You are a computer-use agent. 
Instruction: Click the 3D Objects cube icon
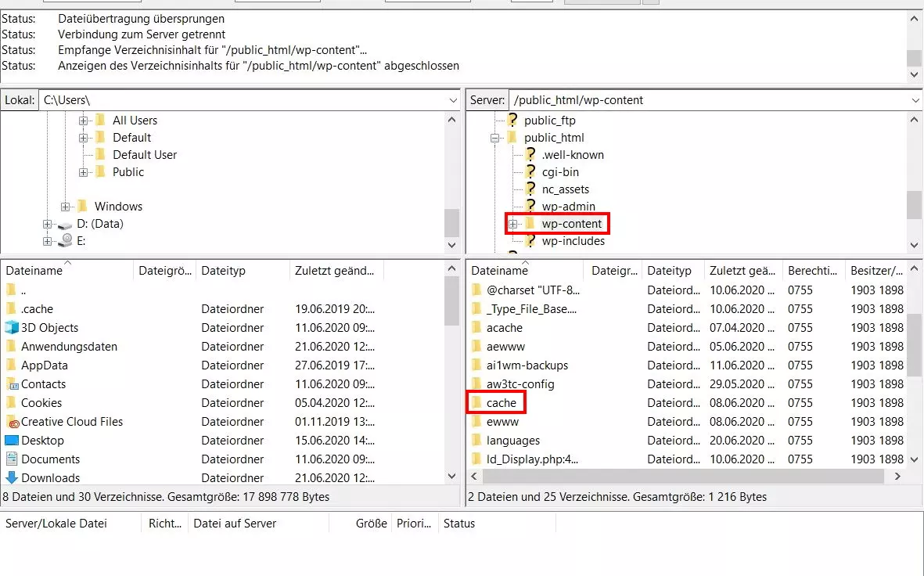[x=11, y=327]
